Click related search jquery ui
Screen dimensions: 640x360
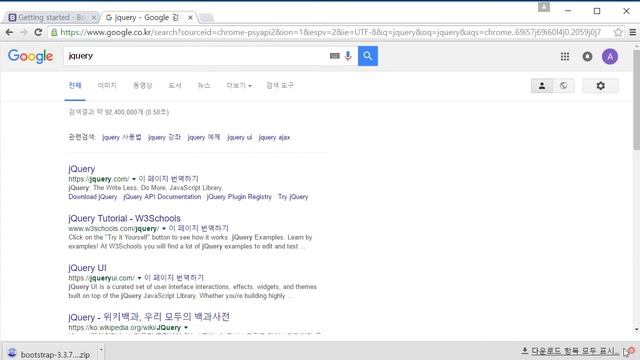pos(240,137)
